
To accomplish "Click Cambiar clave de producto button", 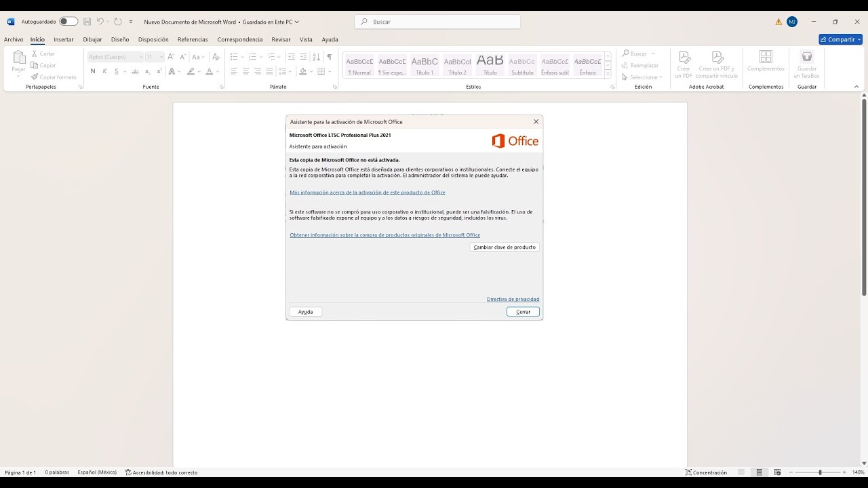I will coord(505,247).
